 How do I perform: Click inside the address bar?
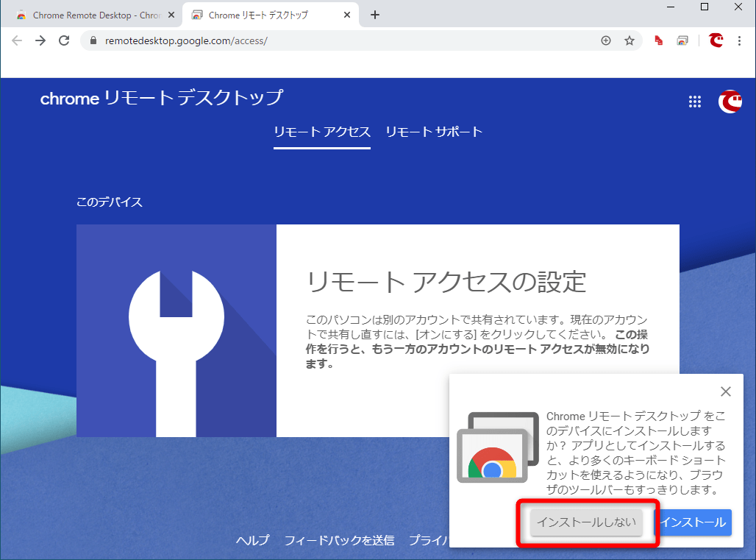[x=294, y=40]
